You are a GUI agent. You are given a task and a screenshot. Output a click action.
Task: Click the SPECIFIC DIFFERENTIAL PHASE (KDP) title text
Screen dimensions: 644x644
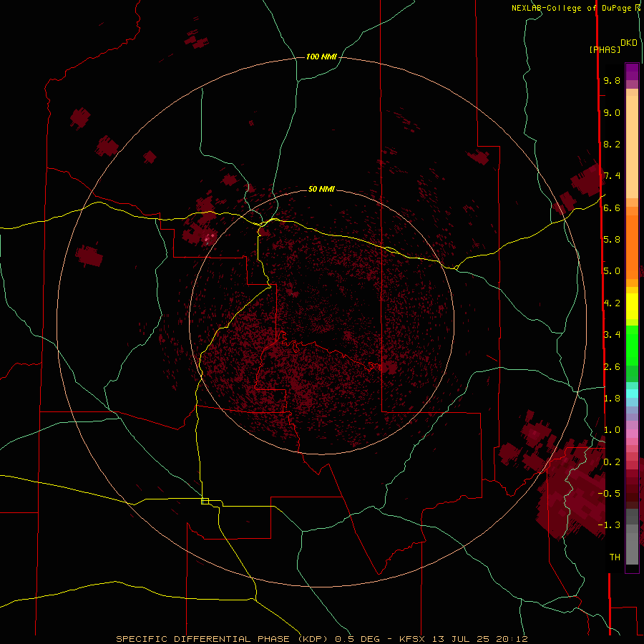[222, 639]
